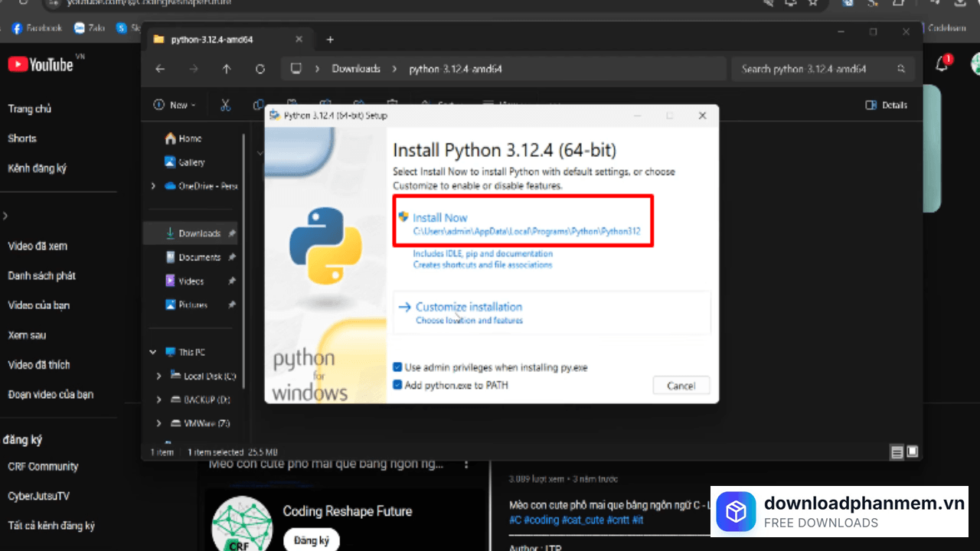Open the Details pane in File Explorer
Screen dimensions: 980x551
click(886, 105)
